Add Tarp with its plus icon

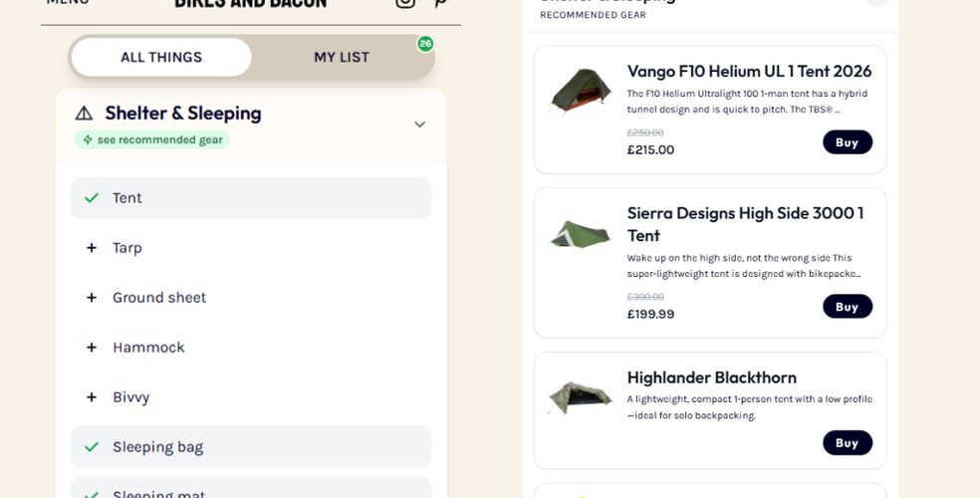92,248
